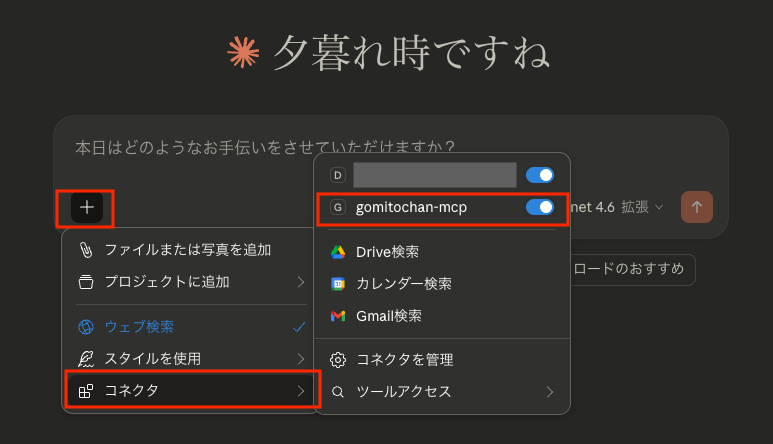
Task: Select カレンダー検索 in connector menu
Action: [442, 284]
